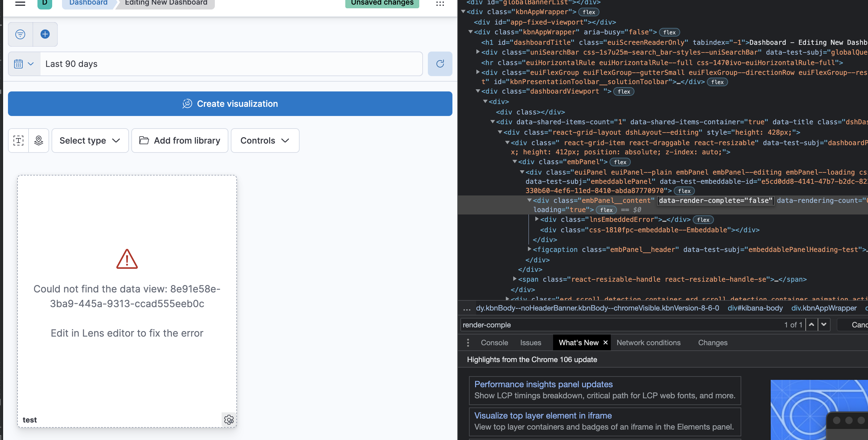The height and width of the screenshot is (440, 868).
Task: Open the calendar quick date menu
Action: 24,64
